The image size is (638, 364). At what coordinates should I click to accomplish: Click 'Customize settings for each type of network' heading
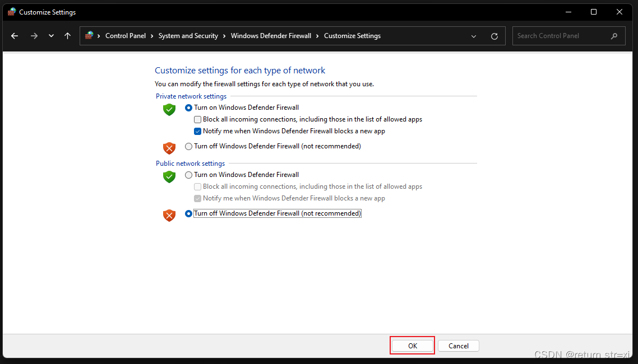240,71
